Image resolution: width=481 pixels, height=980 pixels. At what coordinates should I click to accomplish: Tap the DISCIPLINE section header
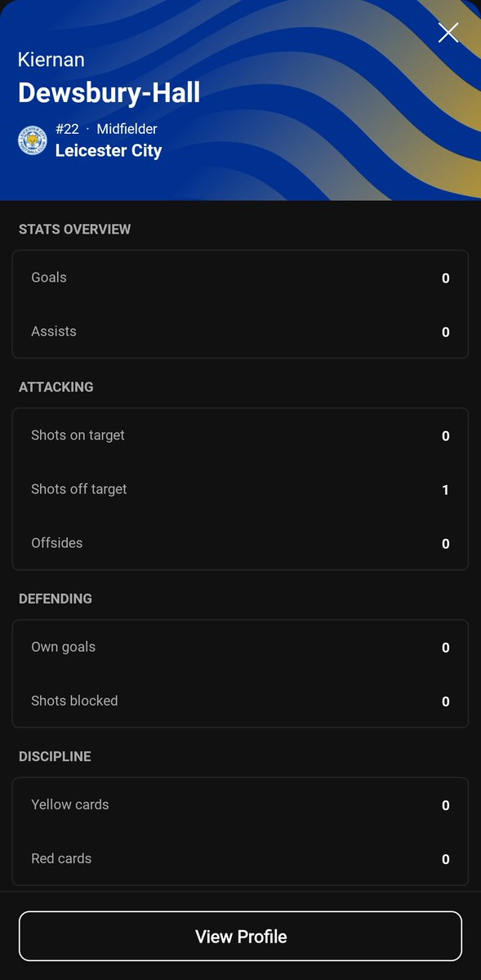55,756
